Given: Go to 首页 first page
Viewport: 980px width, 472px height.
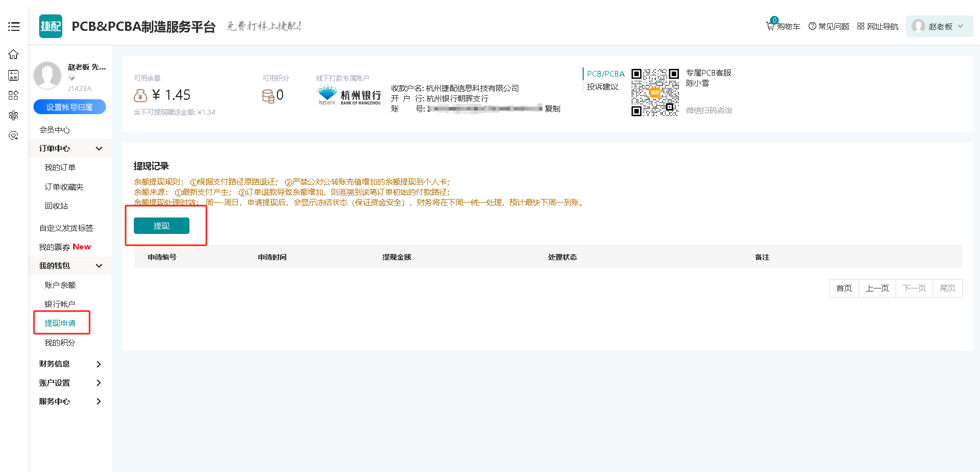Looking at the screenshot, I should point(844,288).
